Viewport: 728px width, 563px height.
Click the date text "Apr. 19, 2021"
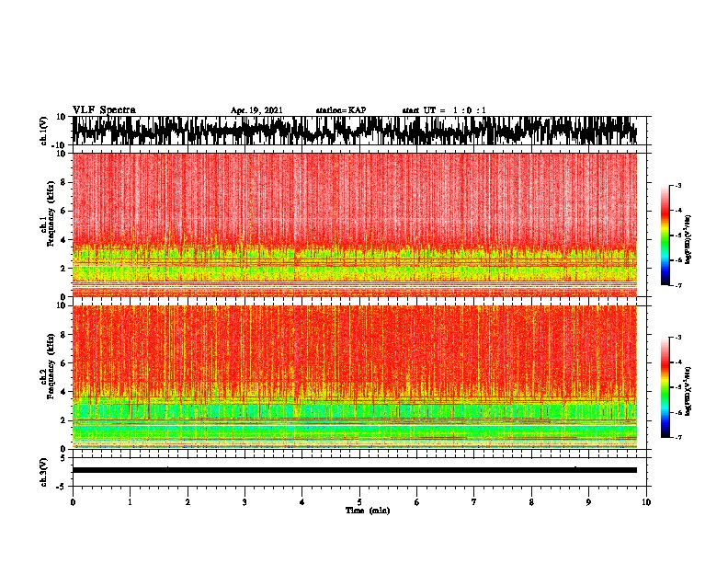point(256,110)
